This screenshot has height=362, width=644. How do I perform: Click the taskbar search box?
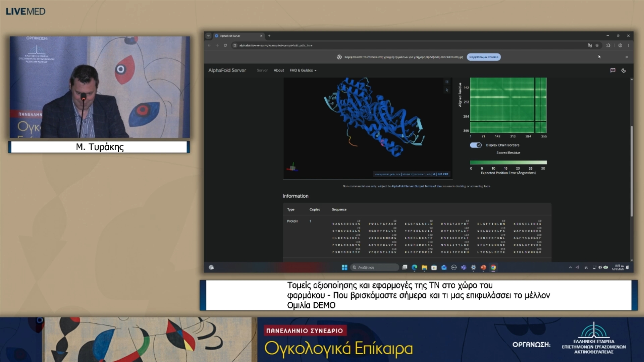(375, 267)
